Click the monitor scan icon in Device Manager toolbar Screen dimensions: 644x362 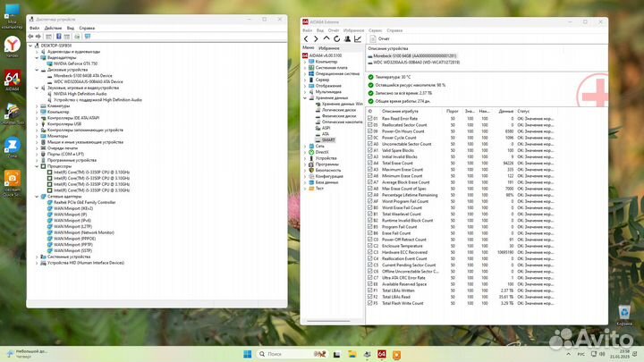click(88, 37)
